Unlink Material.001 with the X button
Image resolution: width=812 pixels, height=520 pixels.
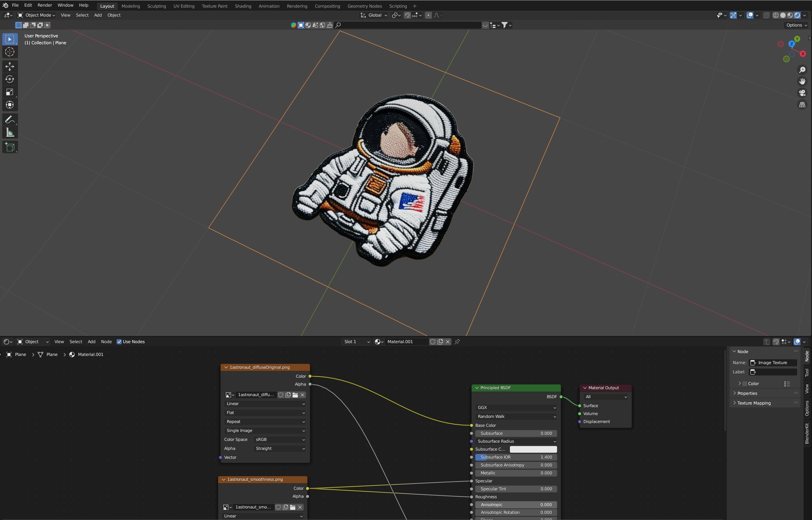pos(448,342)
